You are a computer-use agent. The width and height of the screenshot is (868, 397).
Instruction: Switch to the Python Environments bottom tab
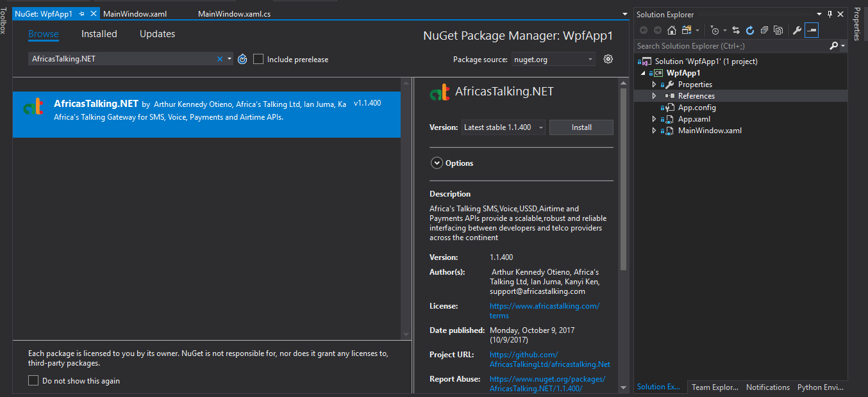819,387
